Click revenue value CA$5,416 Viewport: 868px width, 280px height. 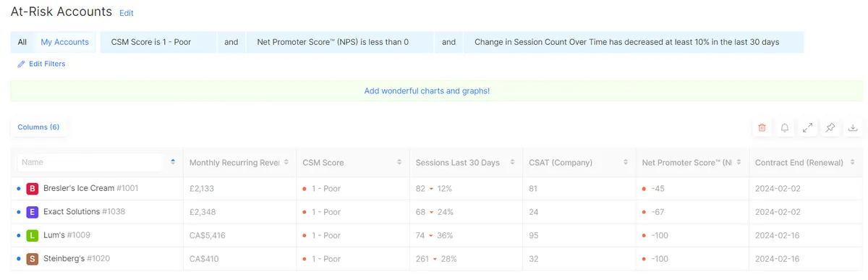click(x=207, y=235)
